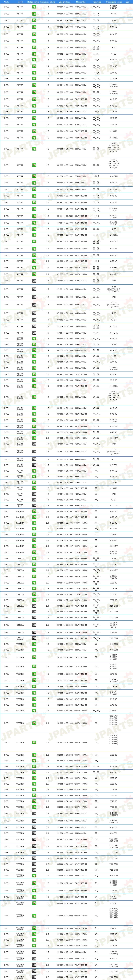Click petrol icon in ASTRA KOMBI C 20 XE row
This screenshot has width=133, height=980.
tap(34, 432)
